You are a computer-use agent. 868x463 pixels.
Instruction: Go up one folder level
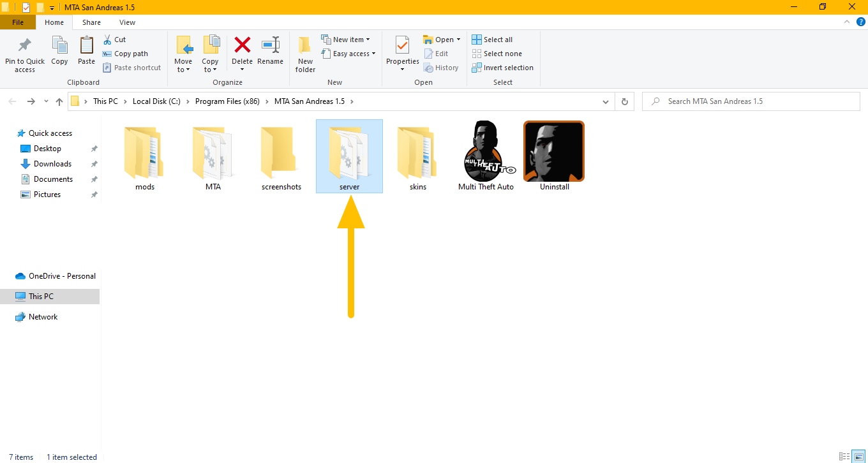coord(59,101)
